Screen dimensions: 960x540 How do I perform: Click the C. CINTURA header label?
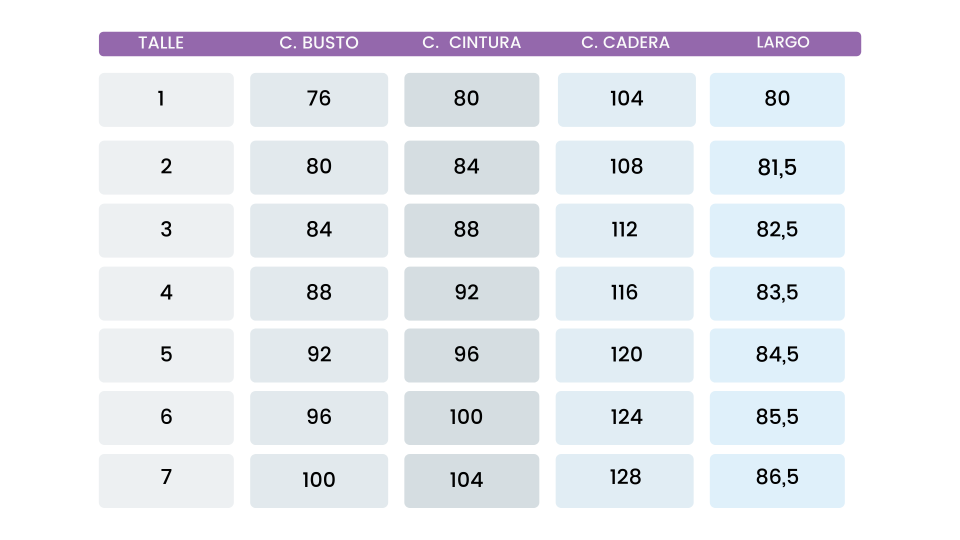[471, 43]
